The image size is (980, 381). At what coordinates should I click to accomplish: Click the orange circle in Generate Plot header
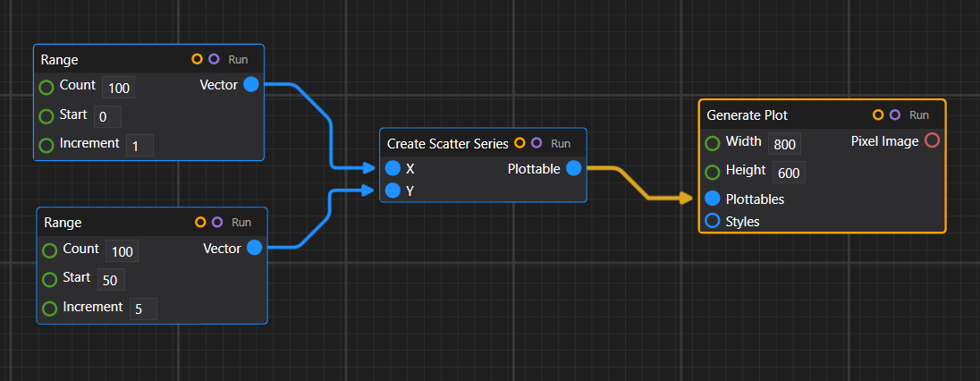click(x=878, y=114)
